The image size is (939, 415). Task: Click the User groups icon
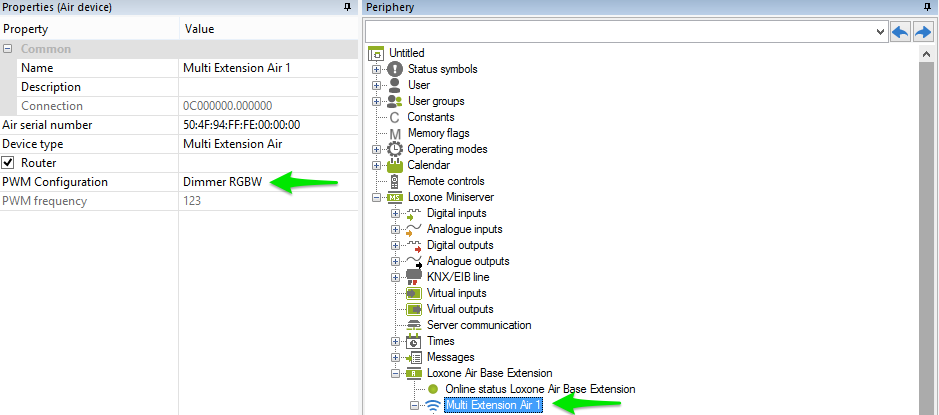click(395, 101)
